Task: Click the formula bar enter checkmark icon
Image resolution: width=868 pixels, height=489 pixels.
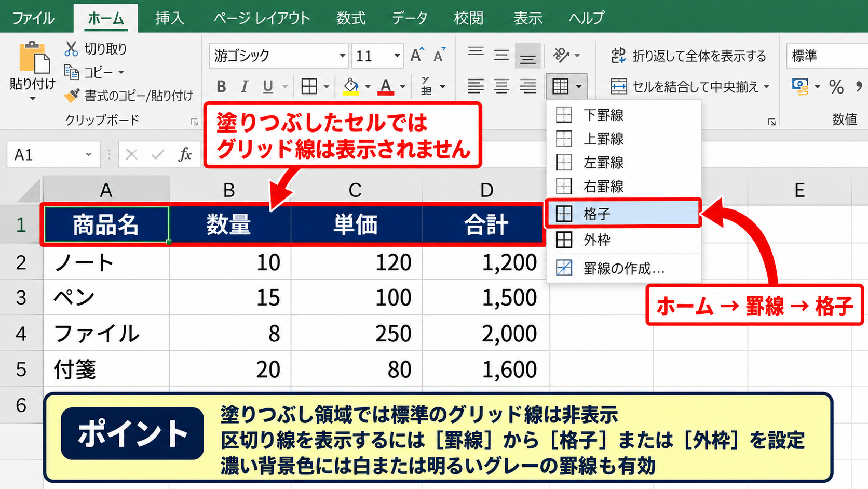Action: 157,154
